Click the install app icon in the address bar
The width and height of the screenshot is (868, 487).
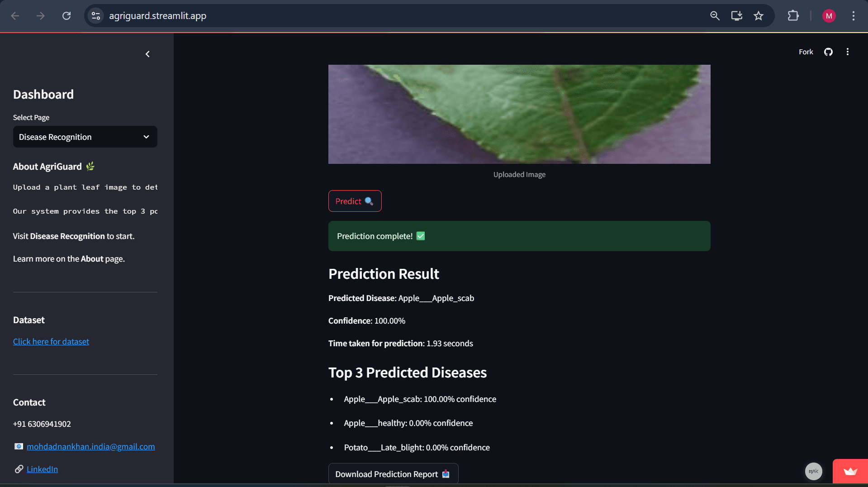tap(736, 15)
